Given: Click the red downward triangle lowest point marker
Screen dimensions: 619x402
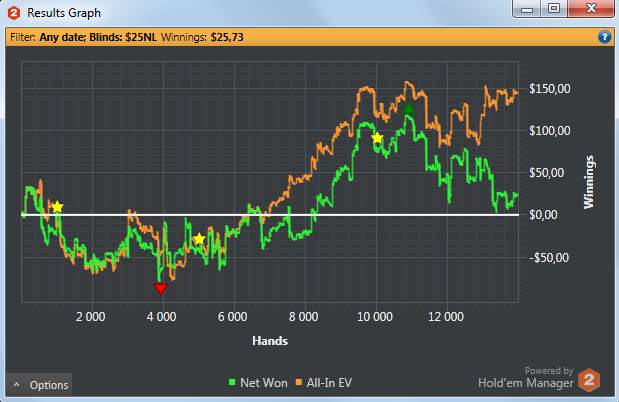Looking at the screenshot, I should pos(161,289).
